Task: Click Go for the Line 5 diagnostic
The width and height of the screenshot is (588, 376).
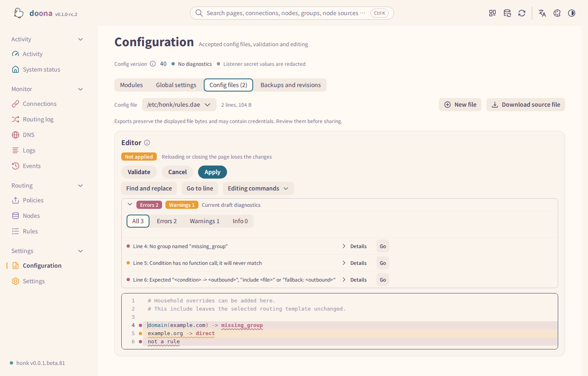Action: tap(383, 263)
